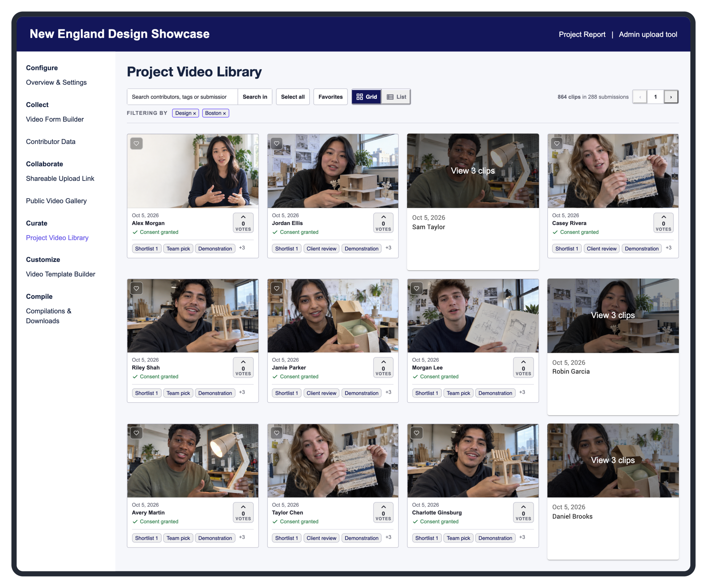This screenshot has width=707, height=588.
Task: Remove the Boston filter chip
Action: click(224, 113)
